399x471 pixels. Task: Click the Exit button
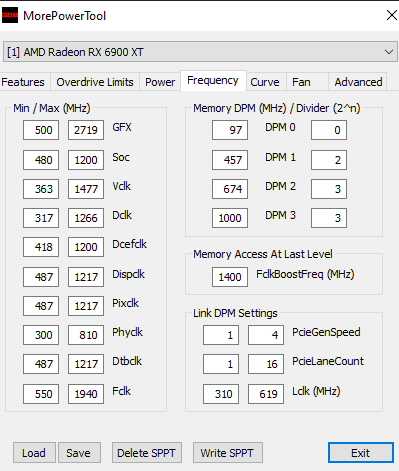pos(361,453)
